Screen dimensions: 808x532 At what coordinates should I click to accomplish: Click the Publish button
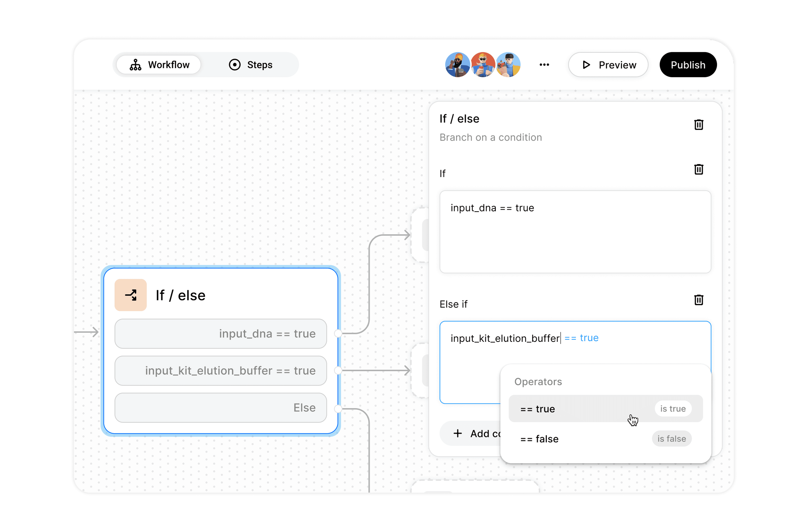click(688, 65)
